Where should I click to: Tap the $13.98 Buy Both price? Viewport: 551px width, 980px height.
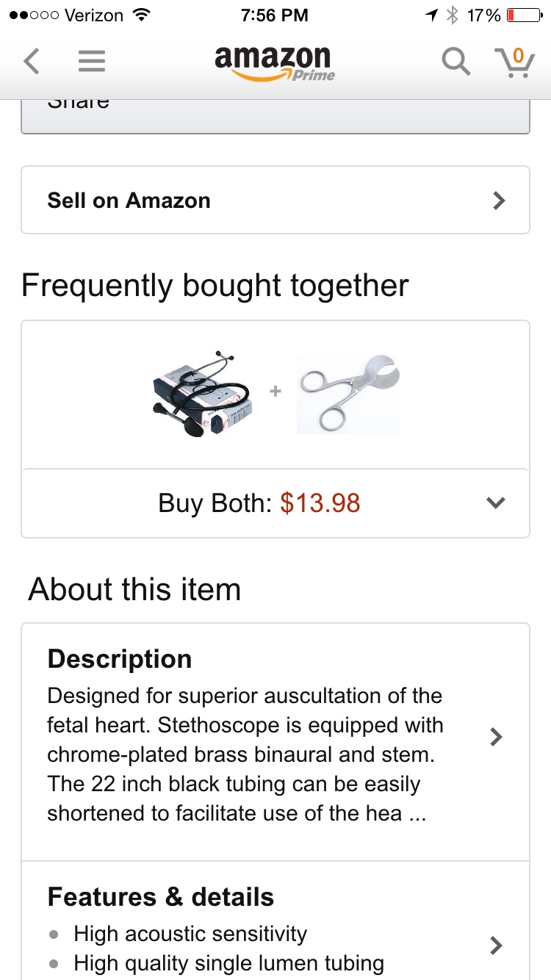coord(320,503)
